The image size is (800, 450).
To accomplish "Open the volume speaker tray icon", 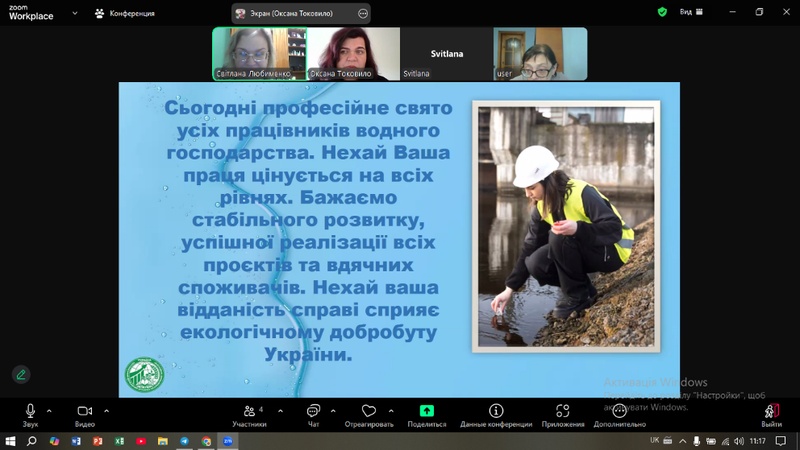I will click(x=739, y=441).
